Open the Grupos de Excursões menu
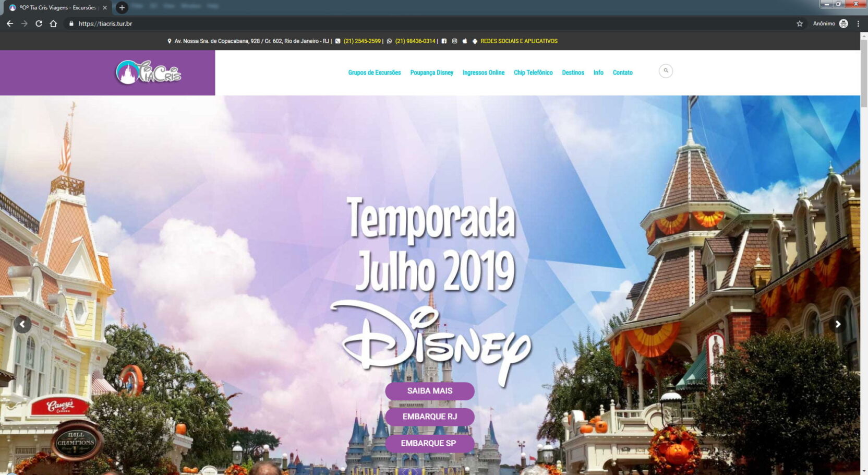868x475 pixels. 374,73
